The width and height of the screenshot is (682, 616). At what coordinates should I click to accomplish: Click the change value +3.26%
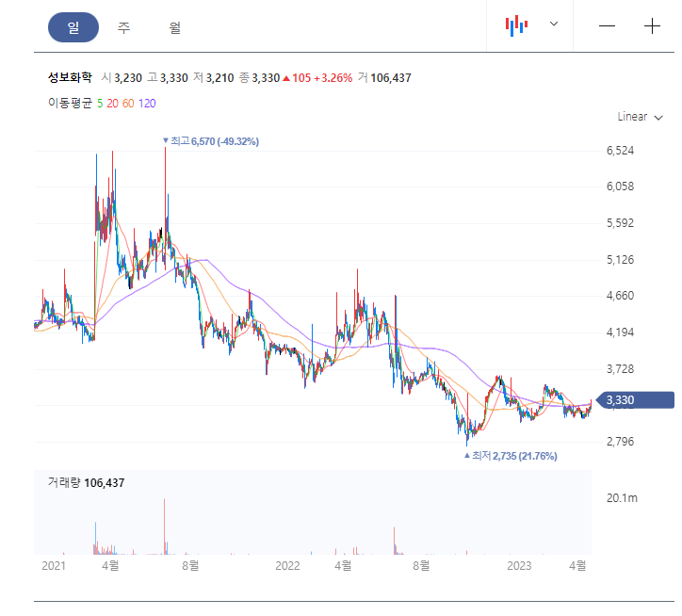(x=333, y=78)
